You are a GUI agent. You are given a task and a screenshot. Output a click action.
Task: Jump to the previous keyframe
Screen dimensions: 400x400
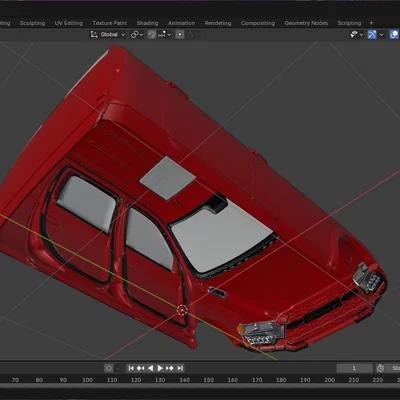tap(141, 368)
